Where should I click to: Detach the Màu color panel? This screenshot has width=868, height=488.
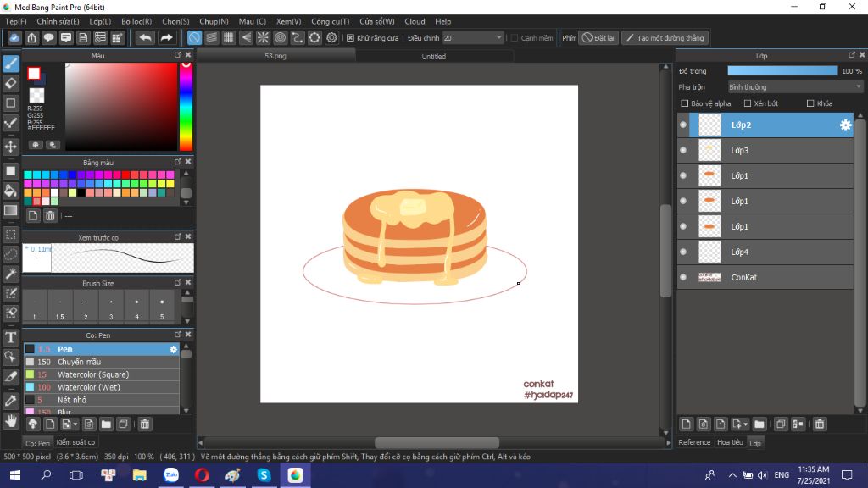178,55
